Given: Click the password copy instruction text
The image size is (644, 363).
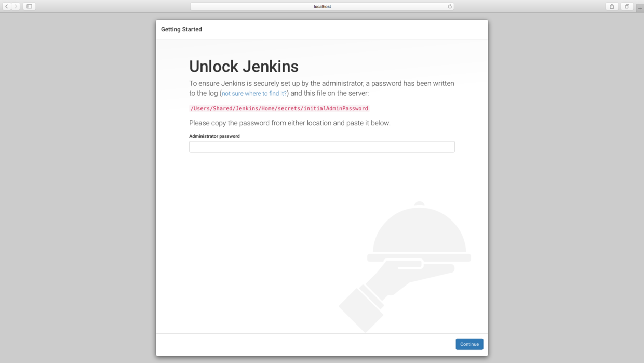Looking at the screenshot, I should tap(290, 123).
